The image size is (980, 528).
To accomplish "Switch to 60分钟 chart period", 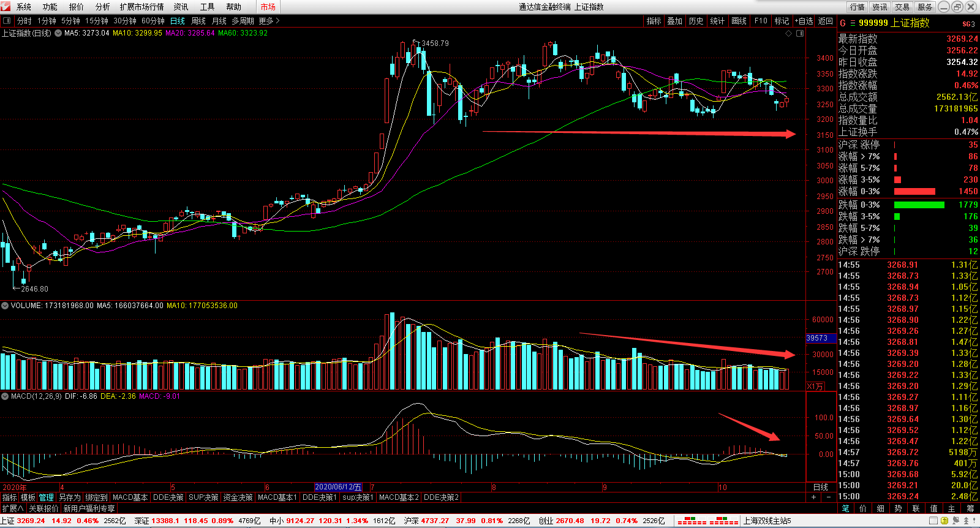I will coord(153,21).
